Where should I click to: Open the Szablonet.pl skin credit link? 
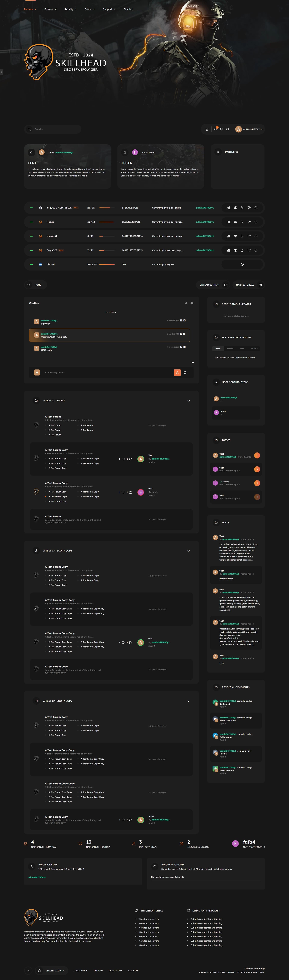(x=259, y=969)
